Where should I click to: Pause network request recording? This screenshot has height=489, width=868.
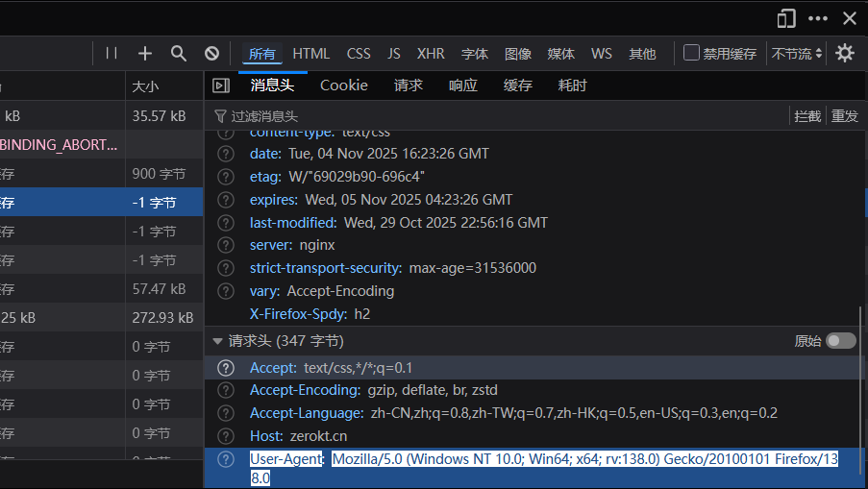pyautogui.click(x=112, y=54)
